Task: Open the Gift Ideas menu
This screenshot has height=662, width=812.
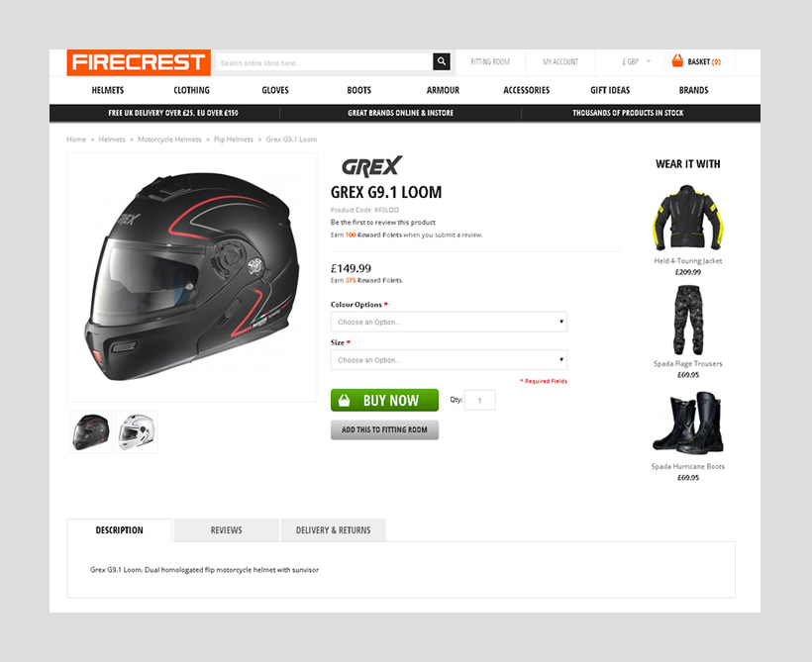Action: point(610,90)
